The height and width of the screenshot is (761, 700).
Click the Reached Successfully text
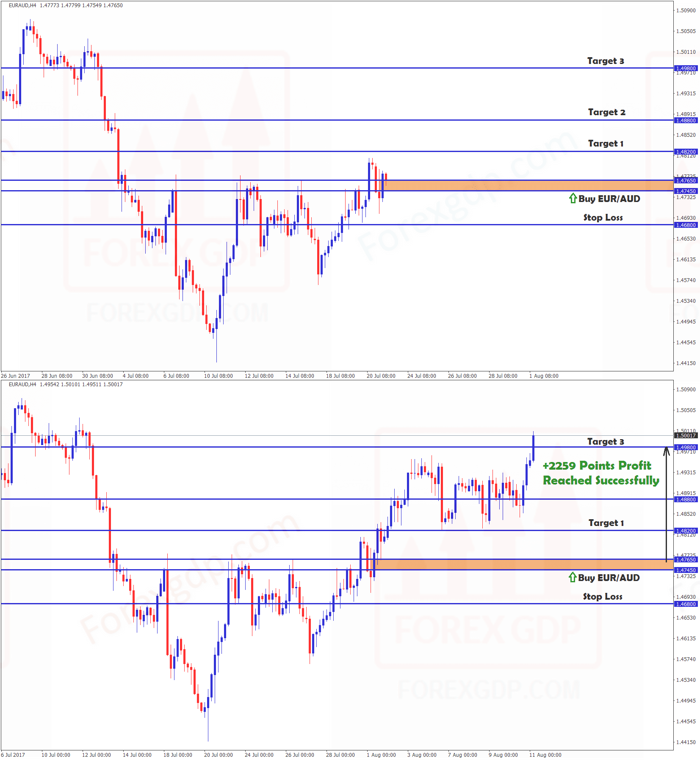601,480
